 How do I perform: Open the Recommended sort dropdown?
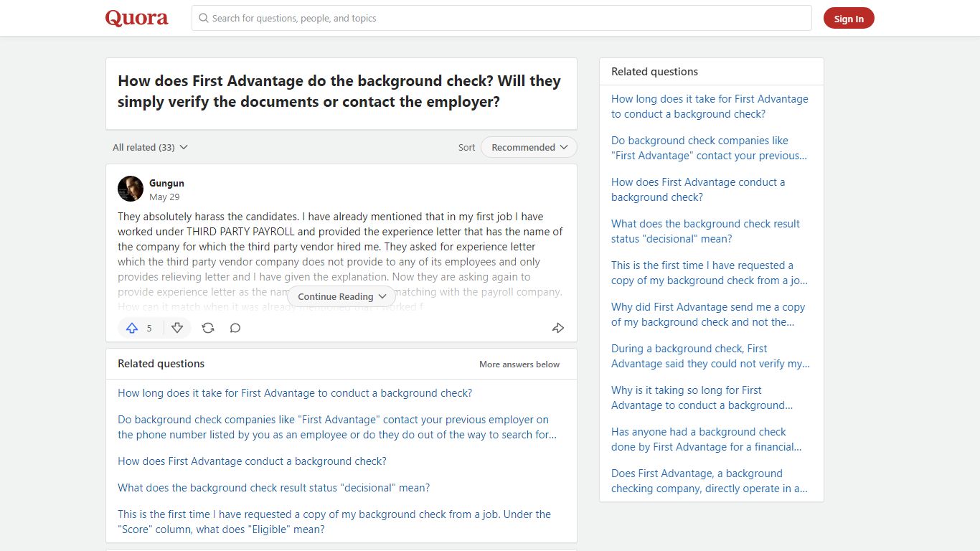[529, 147]
